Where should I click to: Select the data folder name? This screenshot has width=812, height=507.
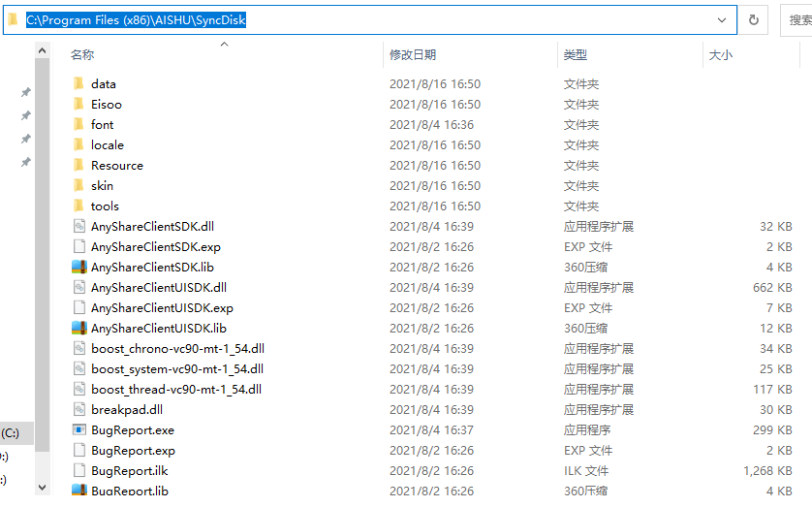coord(104,84)
